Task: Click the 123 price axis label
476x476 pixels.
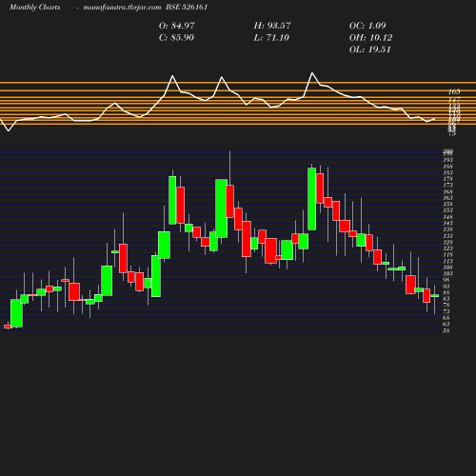Action: point(448,248)
